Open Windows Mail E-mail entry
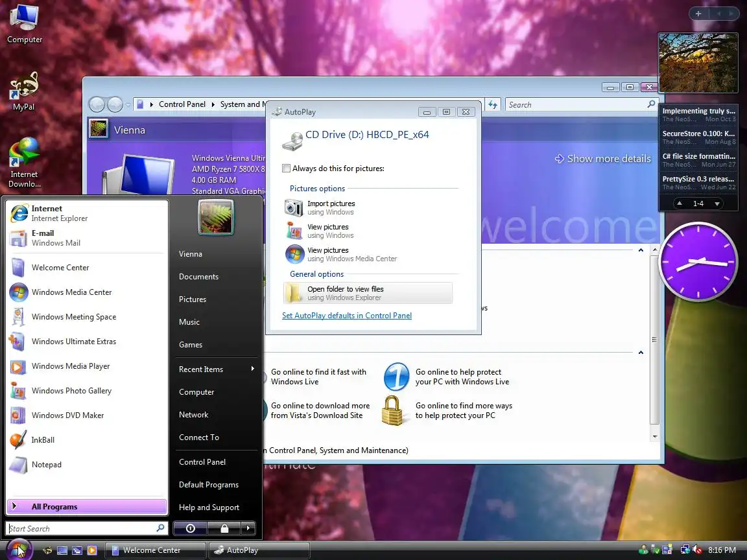747x560 pixels. click(x=87, y=238)
